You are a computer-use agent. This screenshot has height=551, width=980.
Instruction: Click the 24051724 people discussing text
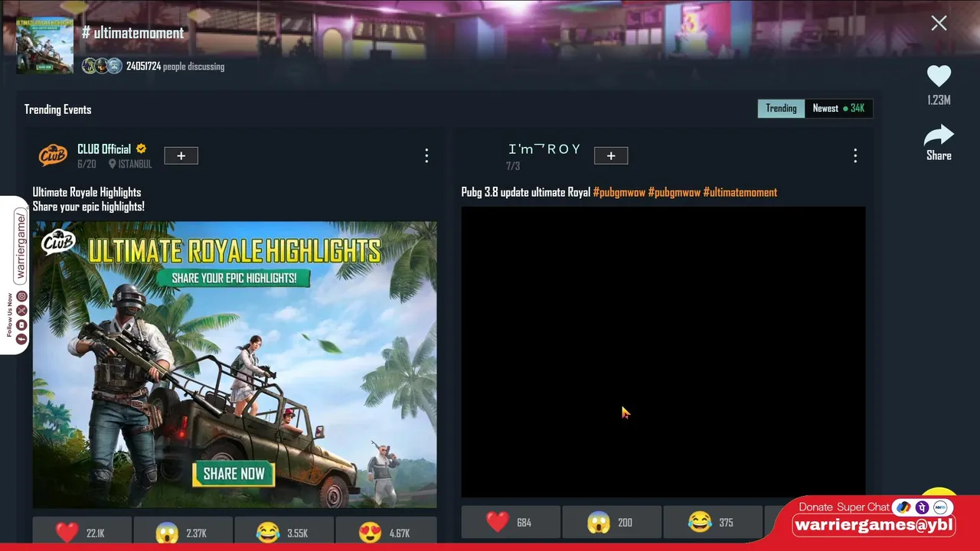pyautogui.click(x=175, y=67)
